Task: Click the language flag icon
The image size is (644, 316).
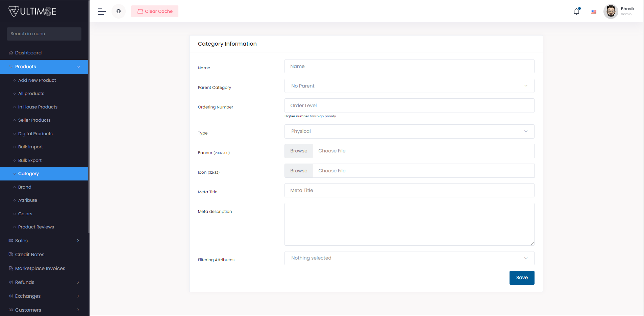Action: pyautogui.click(x=593, y=11)
